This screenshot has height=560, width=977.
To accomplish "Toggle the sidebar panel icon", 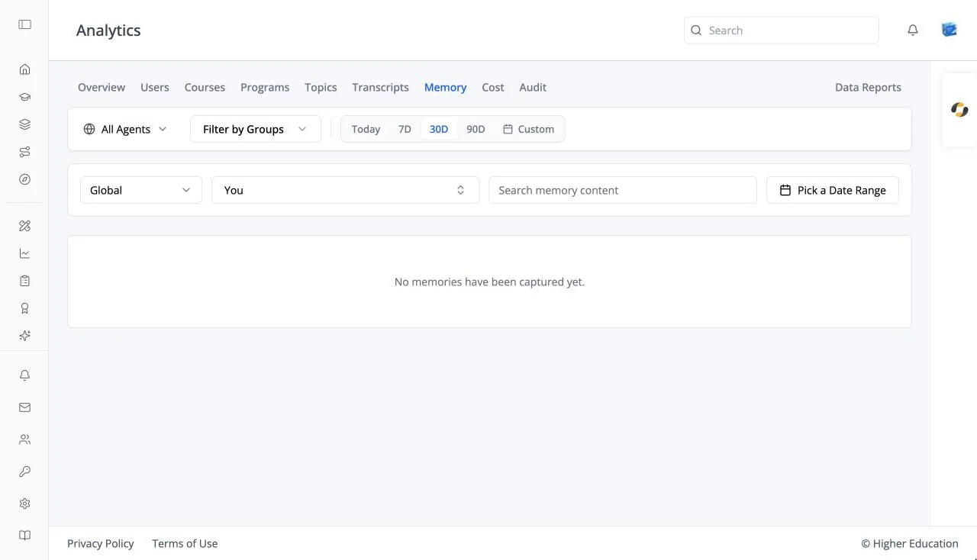I will tap(24, 24).
